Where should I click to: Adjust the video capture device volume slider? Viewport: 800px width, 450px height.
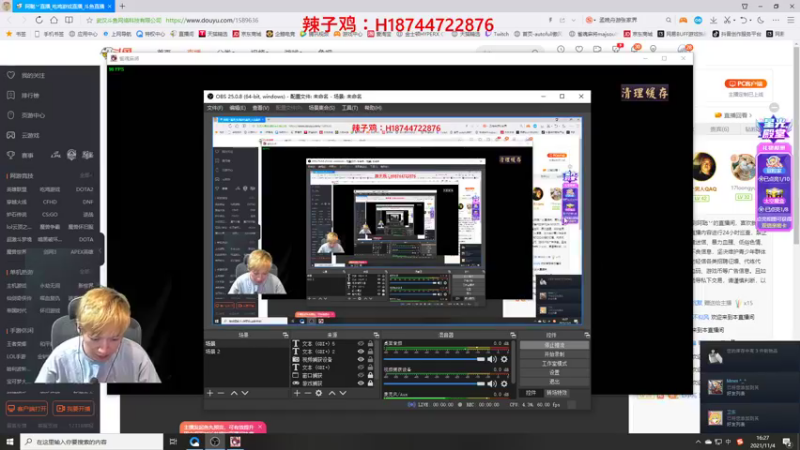(x=434, y=384)
